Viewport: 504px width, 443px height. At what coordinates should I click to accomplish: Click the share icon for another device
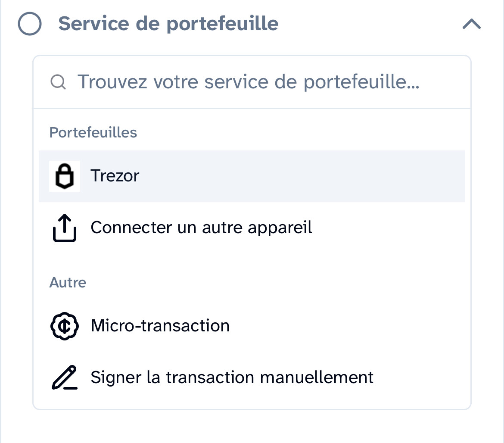[x=65, y=228]
